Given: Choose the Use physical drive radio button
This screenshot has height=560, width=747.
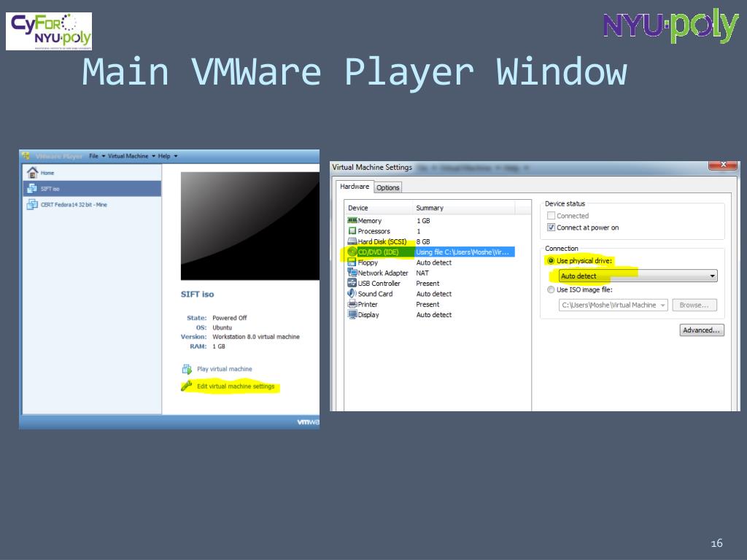Looking at the screenshot, I should tap(551, 261).
